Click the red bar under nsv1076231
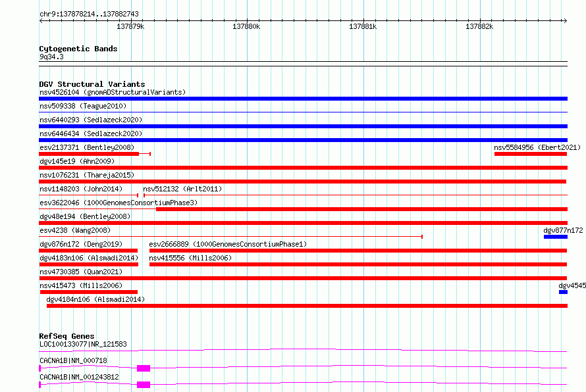This screenshot has width=586, height=392. click(x=303, y=182)
